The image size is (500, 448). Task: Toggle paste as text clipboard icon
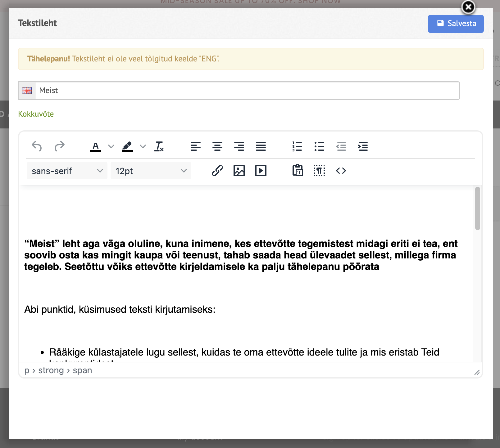(x=298, y=170)
